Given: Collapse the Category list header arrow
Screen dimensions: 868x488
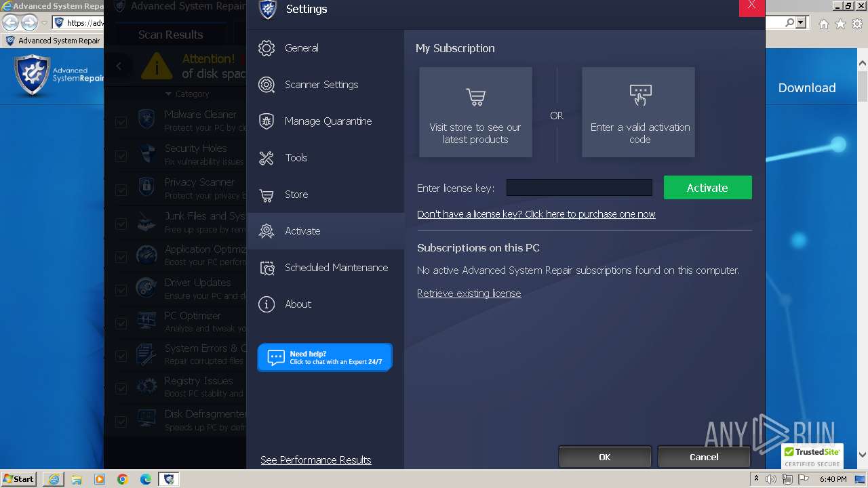Looking at the screenshot, I should pyautogui.click(x=169, y=94).
